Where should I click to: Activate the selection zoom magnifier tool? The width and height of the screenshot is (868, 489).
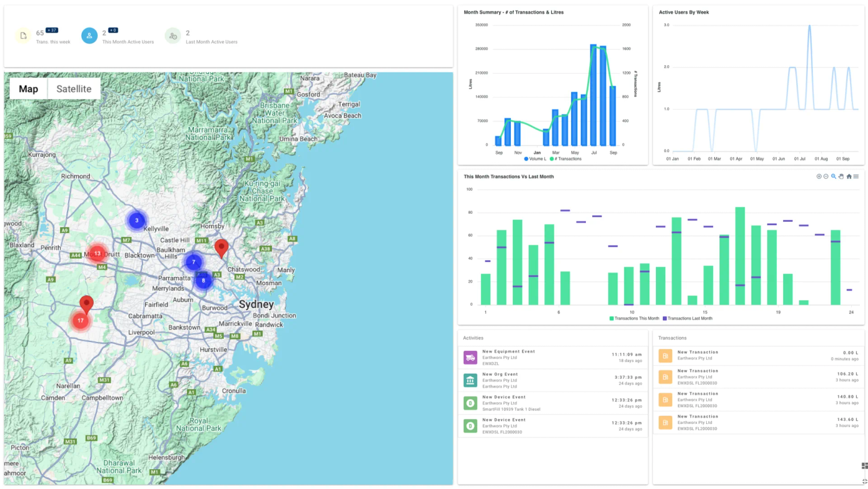pyautogui.click(x=834, y=177)
